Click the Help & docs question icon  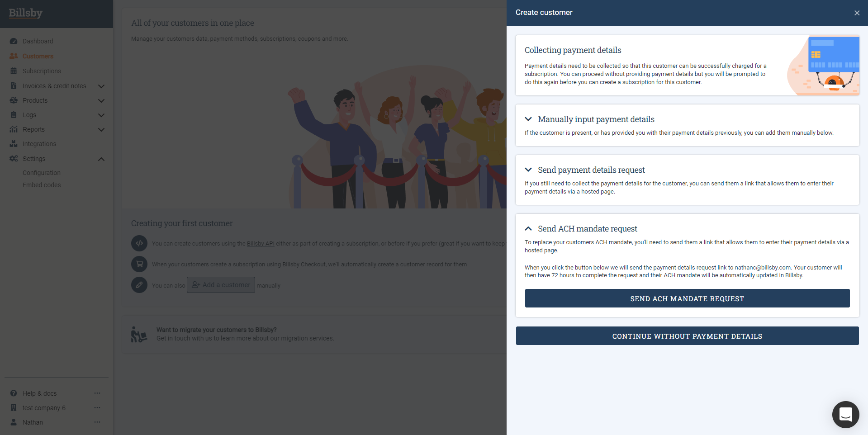click(x=14, y=393)
